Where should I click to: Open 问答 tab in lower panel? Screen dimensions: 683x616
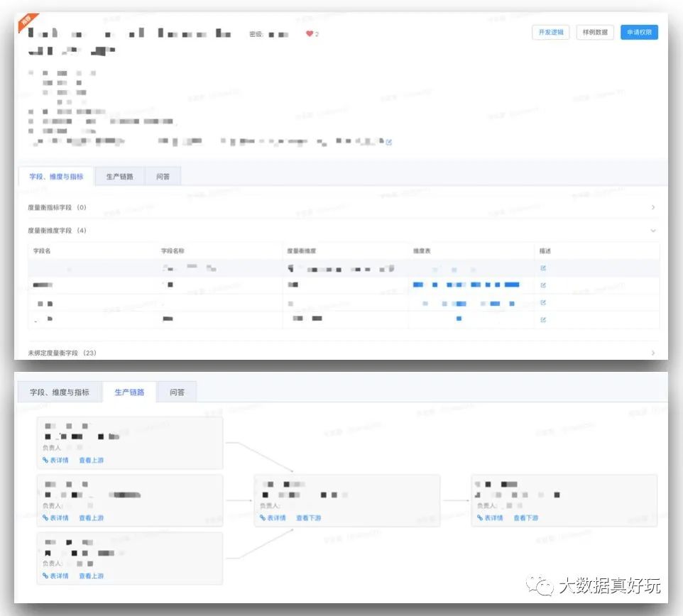click(177, 392)
